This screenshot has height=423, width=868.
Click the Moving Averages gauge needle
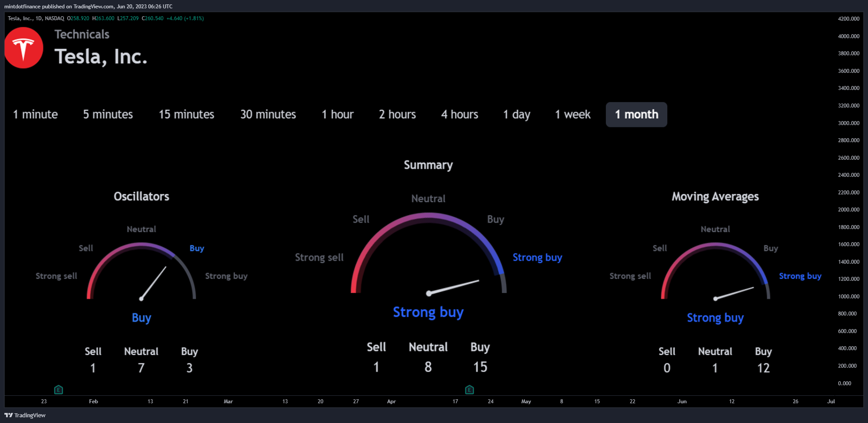(734, 294)
